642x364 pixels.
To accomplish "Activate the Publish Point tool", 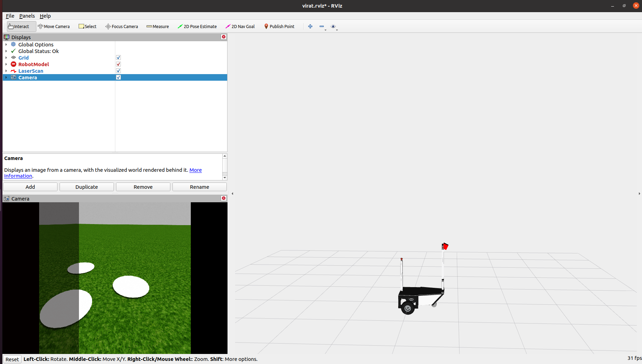I will (279, 26).
